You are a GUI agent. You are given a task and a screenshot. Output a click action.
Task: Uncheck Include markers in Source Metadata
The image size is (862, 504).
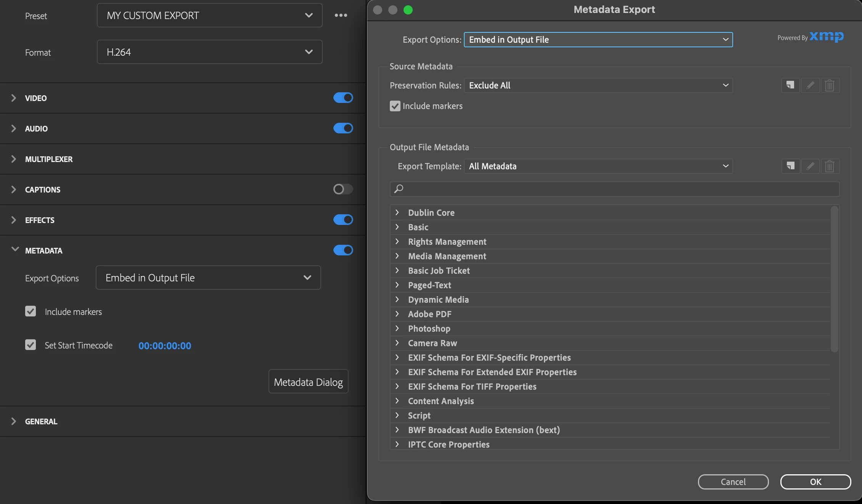coord(395,106)
